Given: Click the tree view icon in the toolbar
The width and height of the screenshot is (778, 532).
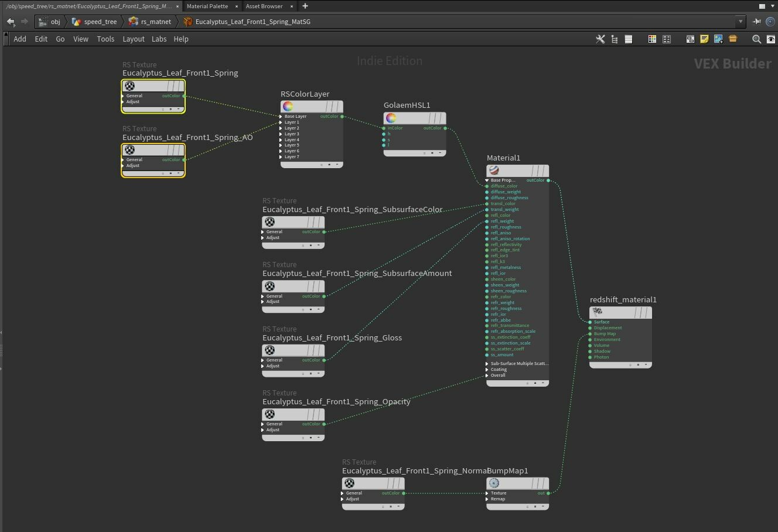Looking at the screenshot, I should [614, 39].
